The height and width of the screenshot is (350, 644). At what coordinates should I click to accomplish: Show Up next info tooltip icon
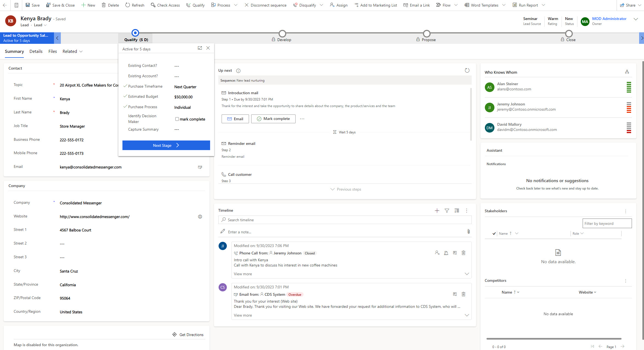click(238, 71)
